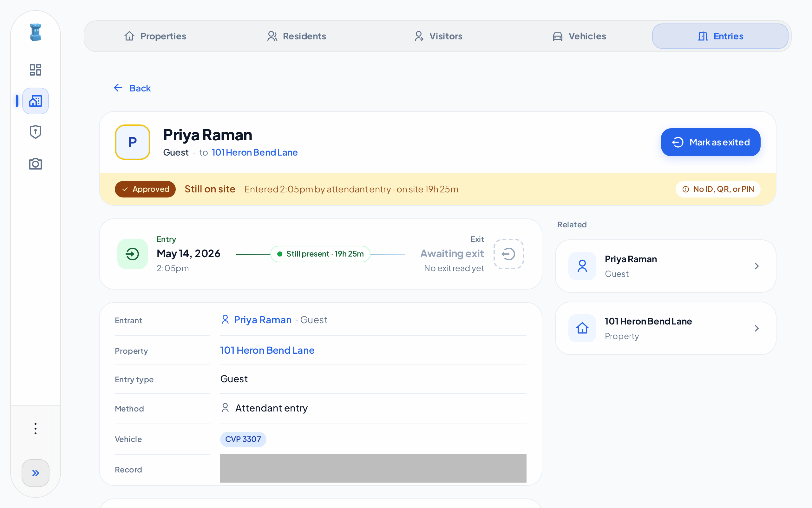Switch to the Vehicles tab

pos(579,36)
